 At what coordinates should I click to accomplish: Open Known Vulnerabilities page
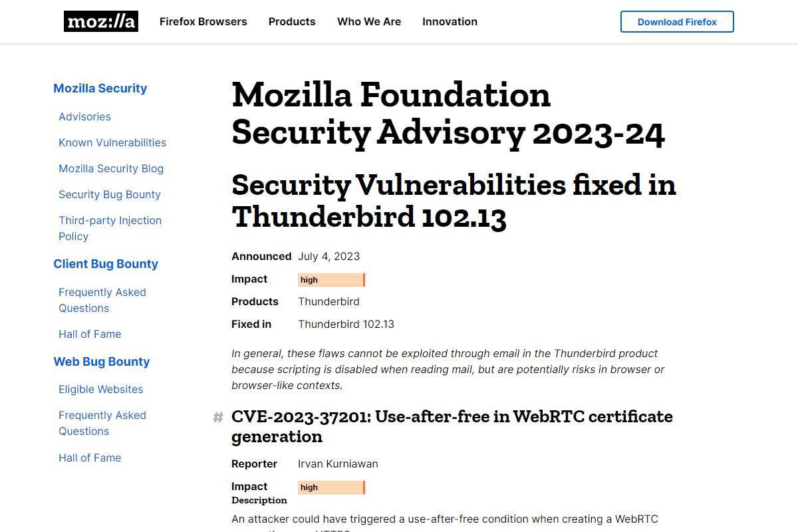(x=112, y=142)
